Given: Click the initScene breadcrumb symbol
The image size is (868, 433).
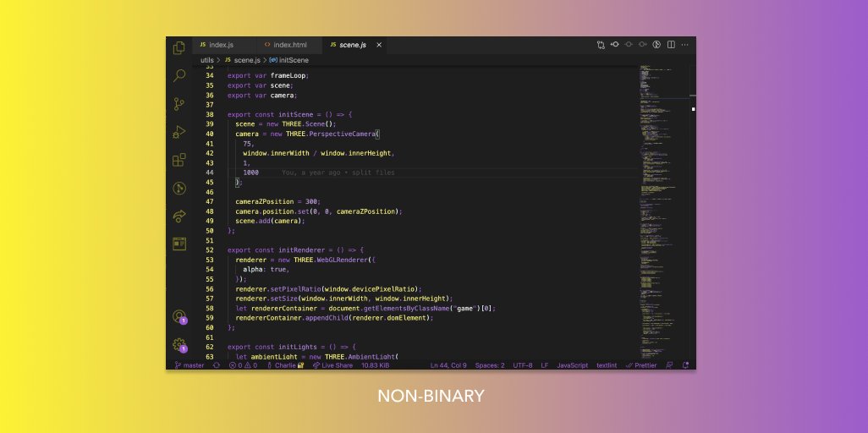Looking at the screenshot, I should 289,60.
